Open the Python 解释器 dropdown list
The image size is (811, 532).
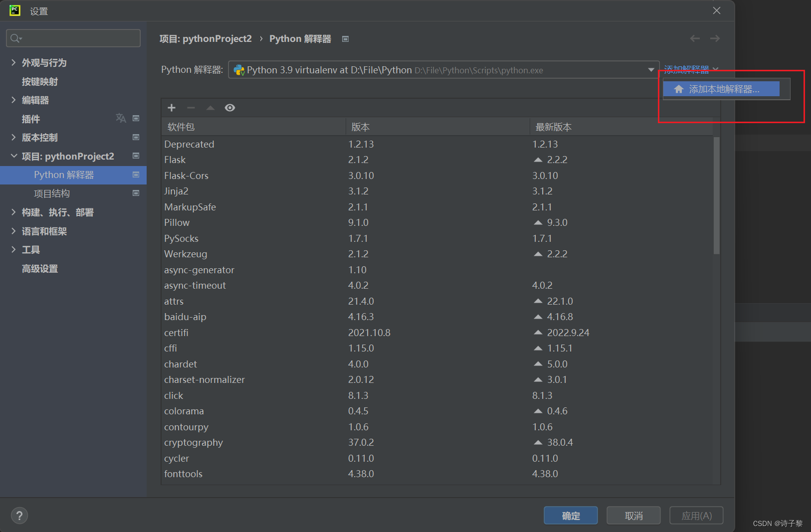point(650,70)
